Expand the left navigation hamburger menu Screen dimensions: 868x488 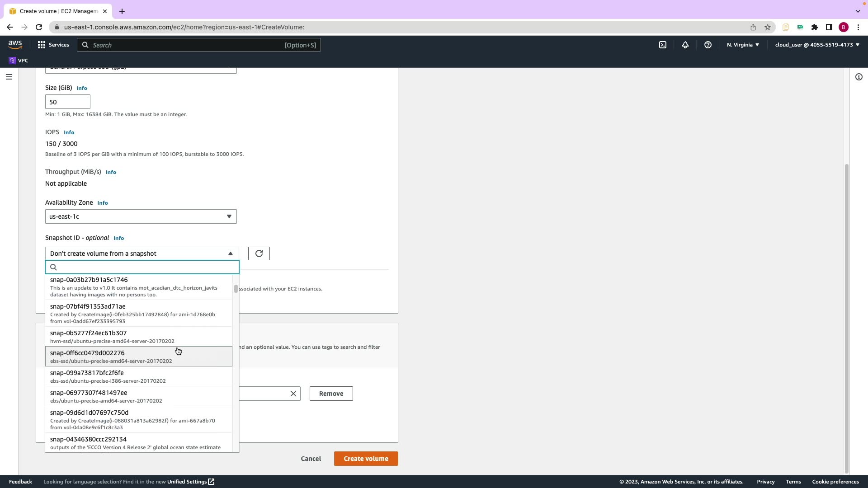[9, 77]
